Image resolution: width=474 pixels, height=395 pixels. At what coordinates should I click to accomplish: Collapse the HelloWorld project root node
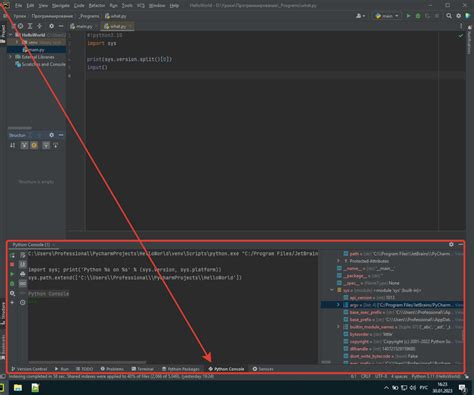click(11, 35)
